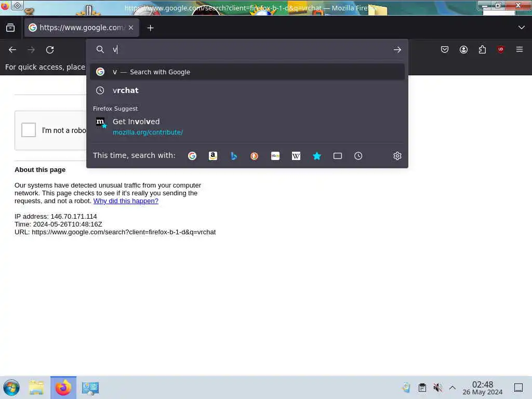Image resolution: width=532 pixels, height=399 pixels.
Task: Select the 'vrchat' history suggestion
Action: pos(247,90)
